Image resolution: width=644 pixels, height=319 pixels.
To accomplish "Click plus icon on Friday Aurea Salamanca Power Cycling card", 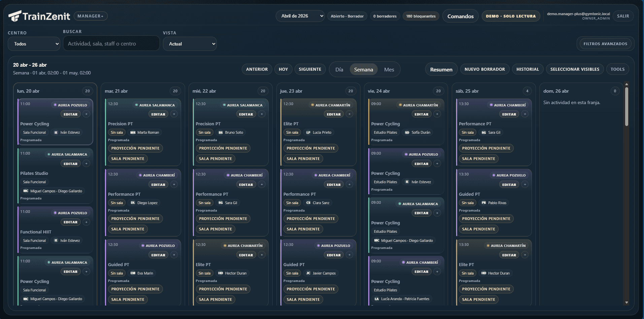I will (437, 213).
